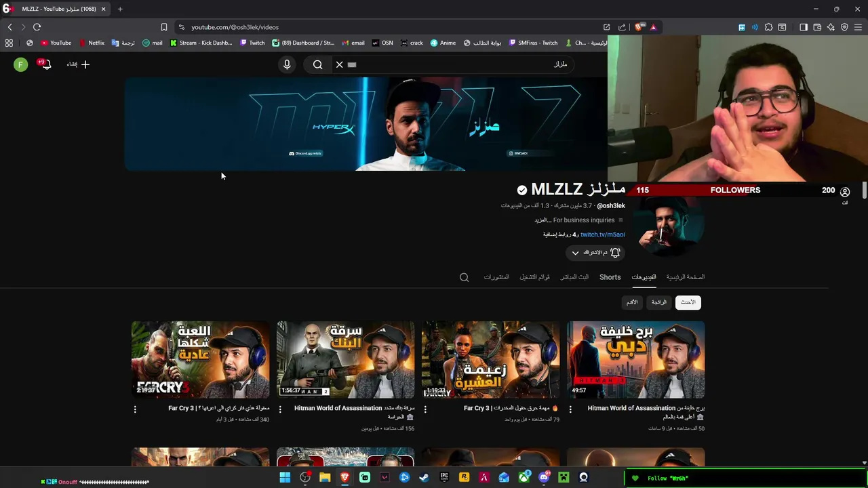Select الأحدث sort chip
868x488 pixels.
(688, 302)
